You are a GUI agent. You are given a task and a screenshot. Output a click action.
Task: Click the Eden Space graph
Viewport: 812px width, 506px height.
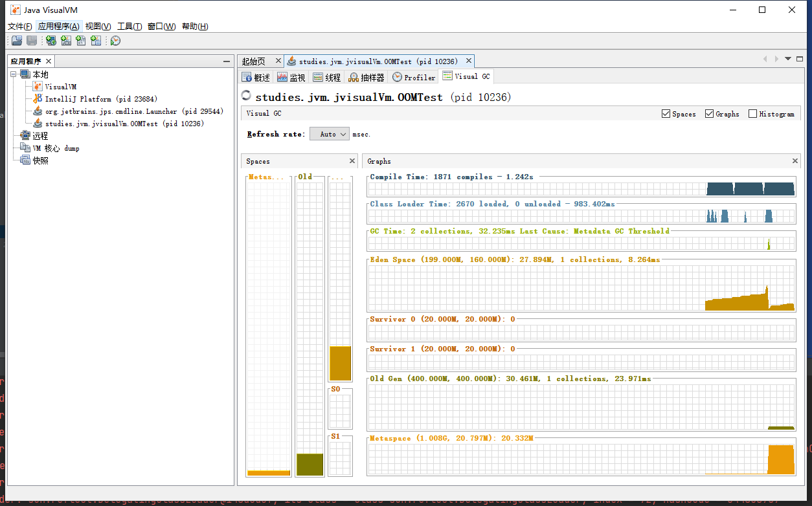pyautogui.click(x=581, y=287)
